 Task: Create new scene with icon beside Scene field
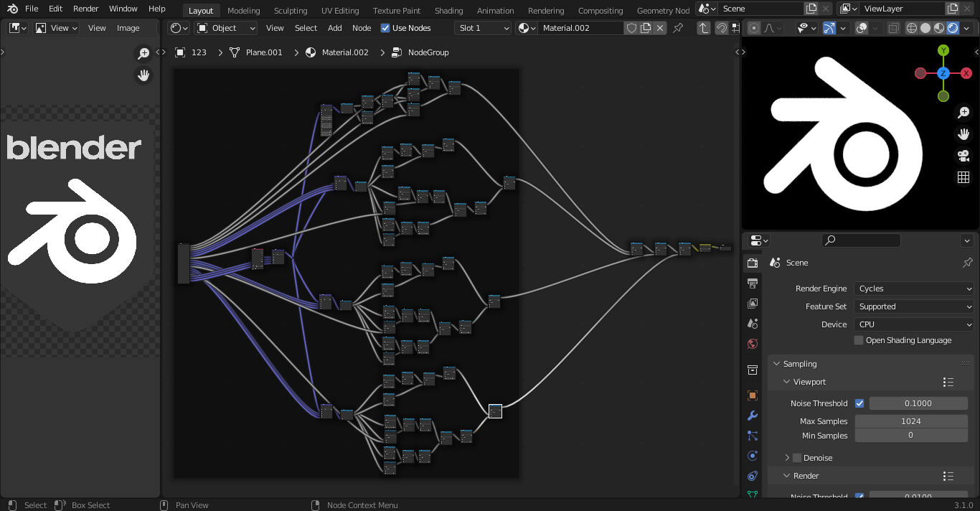811,9
